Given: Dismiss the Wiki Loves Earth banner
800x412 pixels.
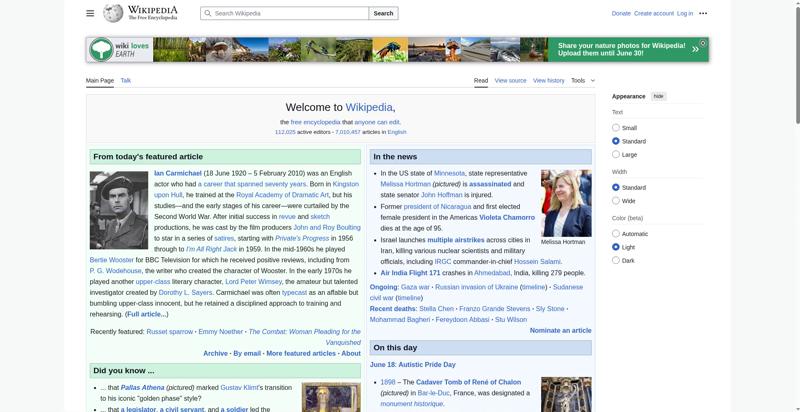Looking at the screenshot, I should click(703, 43).
